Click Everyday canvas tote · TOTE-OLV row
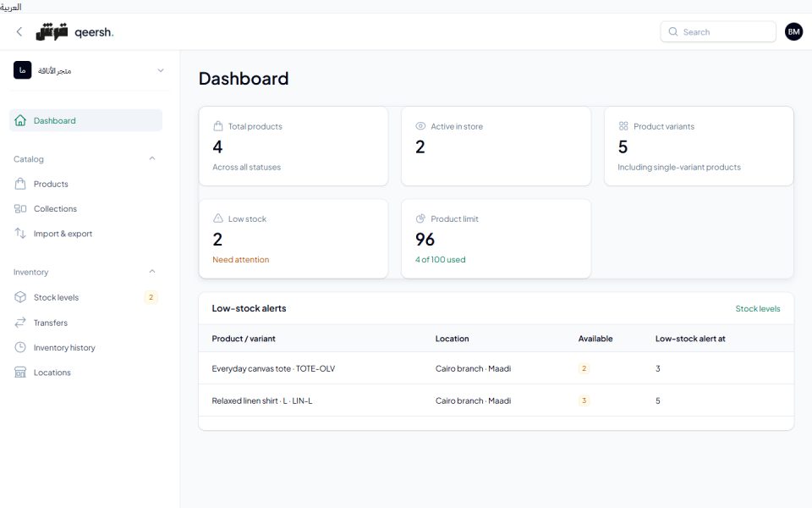Viewport: 812px width, 508px height. click(497, 368)
